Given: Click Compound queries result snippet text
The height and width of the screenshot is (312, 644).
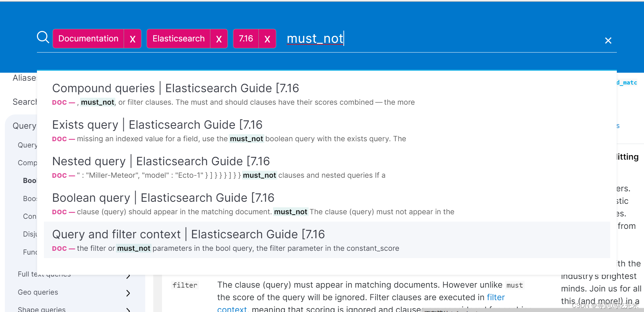Looking at the screenshot, I should click(x=246, y=102).
